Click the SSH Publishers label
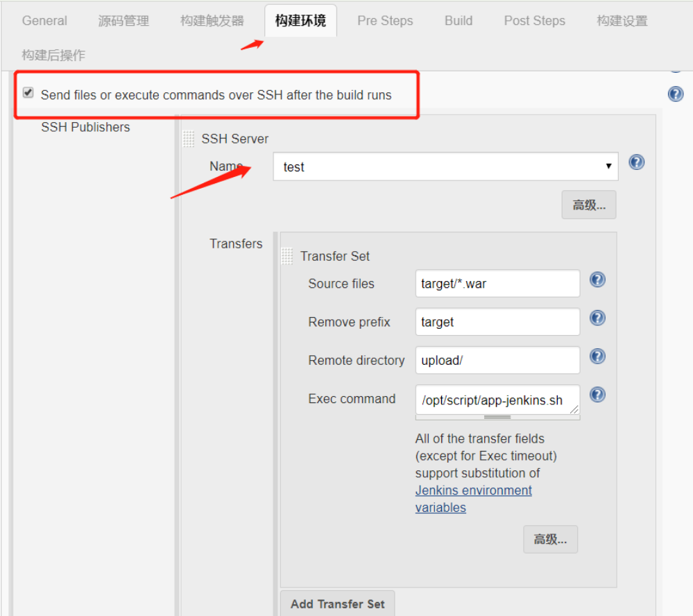Viewport: 693px width, 616px height. [x=85, y=127]
